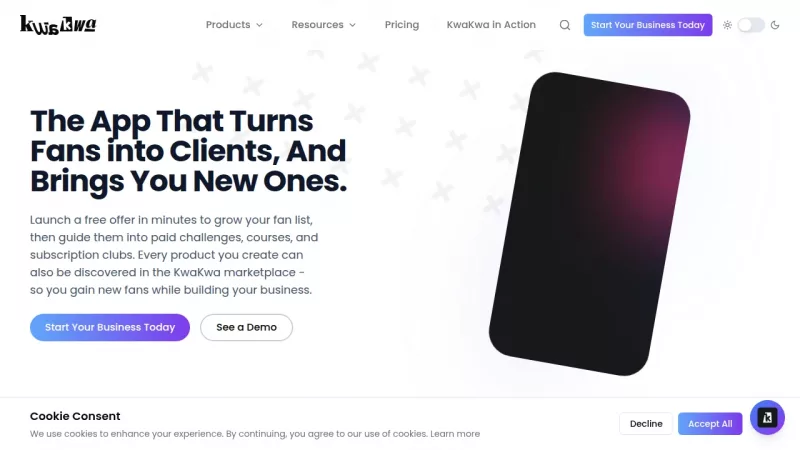Toggle the light/dark theme switch
This screenshot has width=800, height=450.
tap(751, 25)
